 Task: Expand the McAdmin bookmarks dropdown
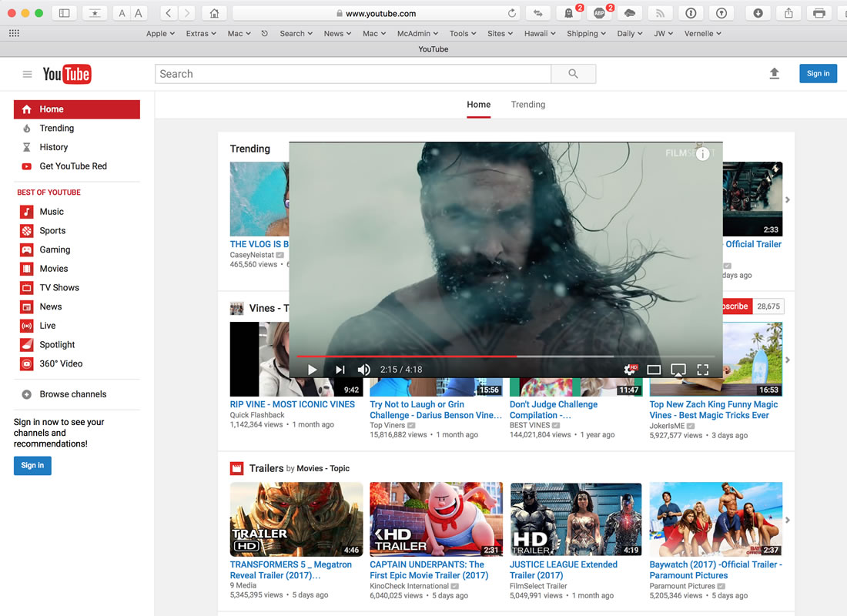click(x=417, y=34)
